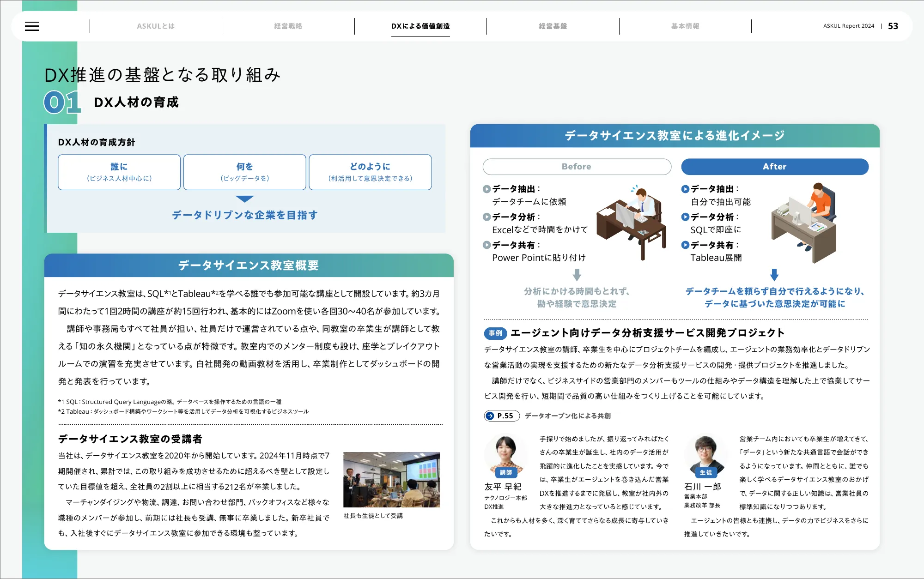Open the hamburger menu icon

(x=32, y=26)
